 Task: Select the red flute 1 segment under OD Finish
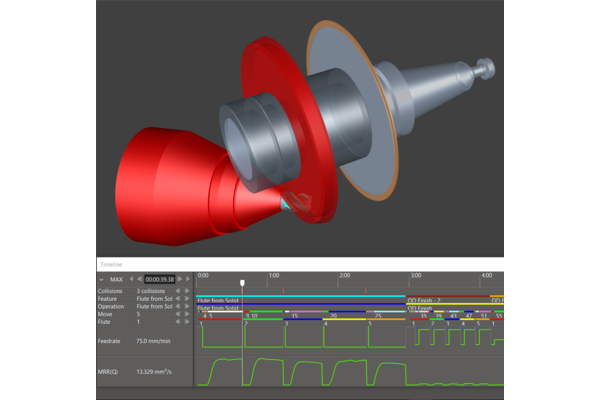click(x=419, y=319)
